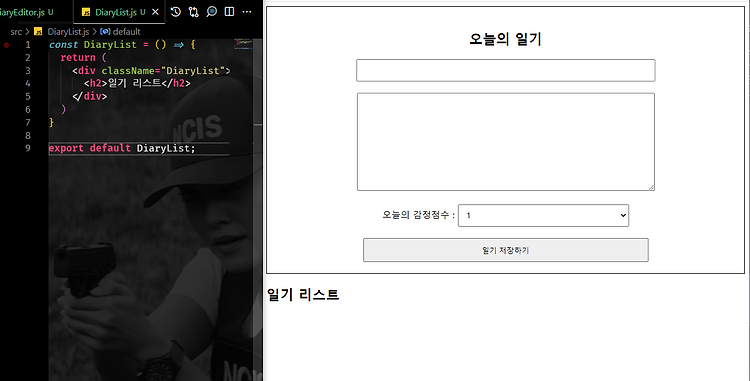Click the 오늘의 감정점수 label
The width and height of the screenshot is (750, 381).
point(418,216)
